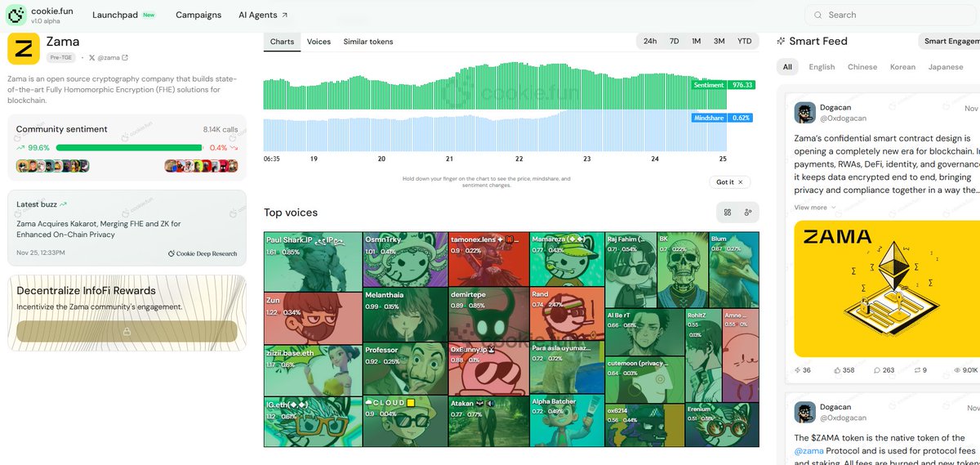Open Blum voice tile
The image size is (980, 465).
pyautogui.click(x=733, y=270)
